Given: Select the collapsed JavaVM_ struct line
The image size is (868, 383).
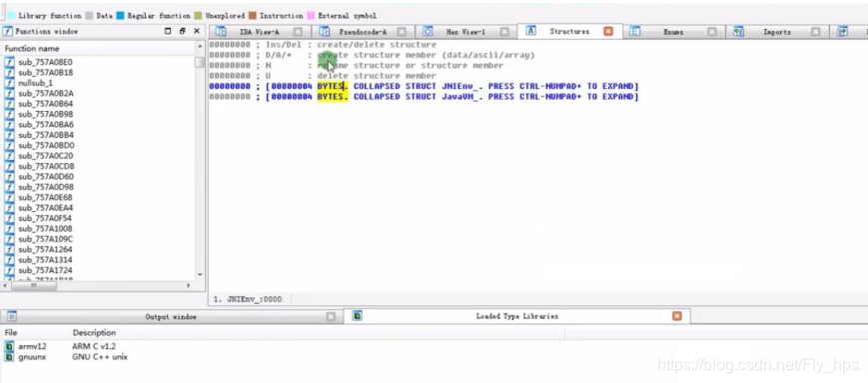Looking at the screenshot, I should tap(425, 96).
